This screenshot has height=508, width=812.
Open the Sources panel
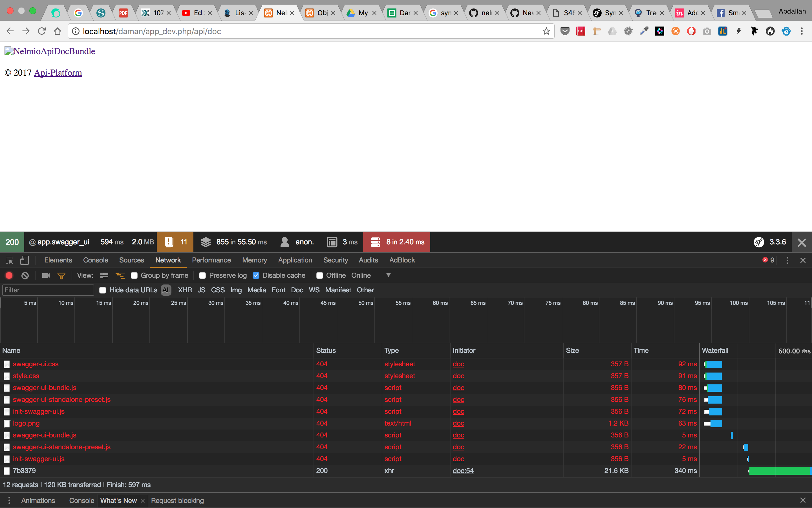coord(132,260)
